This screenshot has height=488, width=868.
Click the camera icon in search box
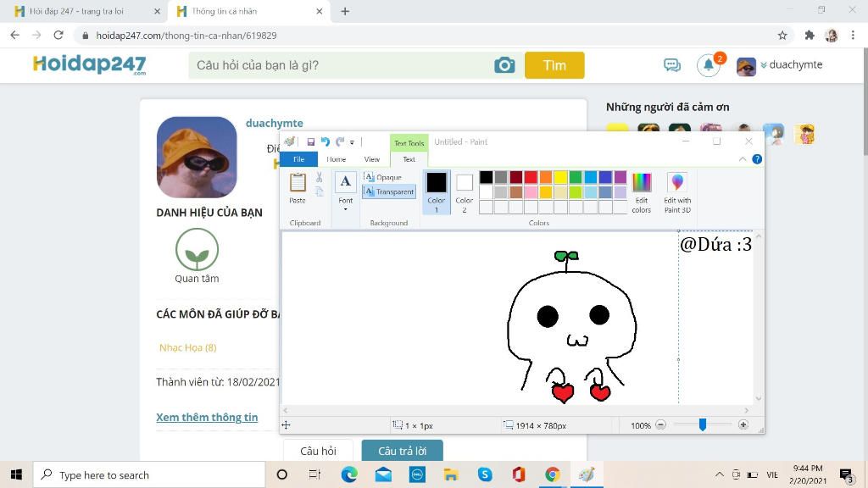coord(504,65)
